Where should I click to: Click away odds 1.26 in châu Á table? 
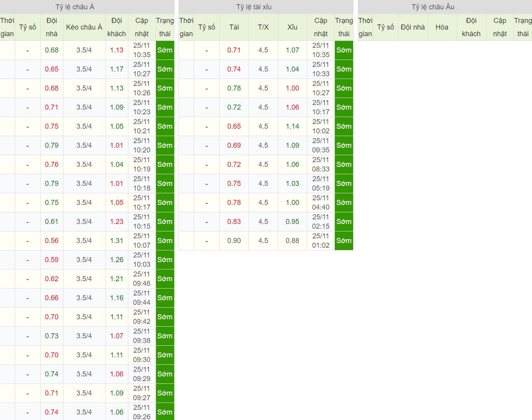point(117,260)
